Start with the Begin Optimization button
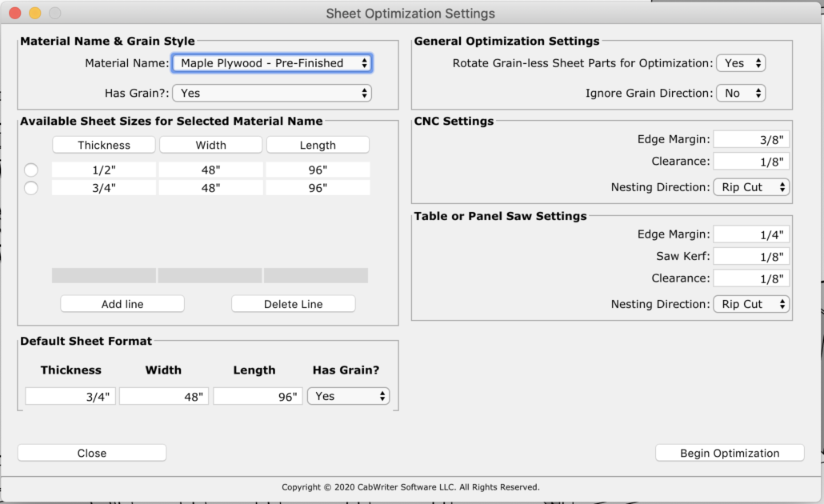 [x=730, y=453]
